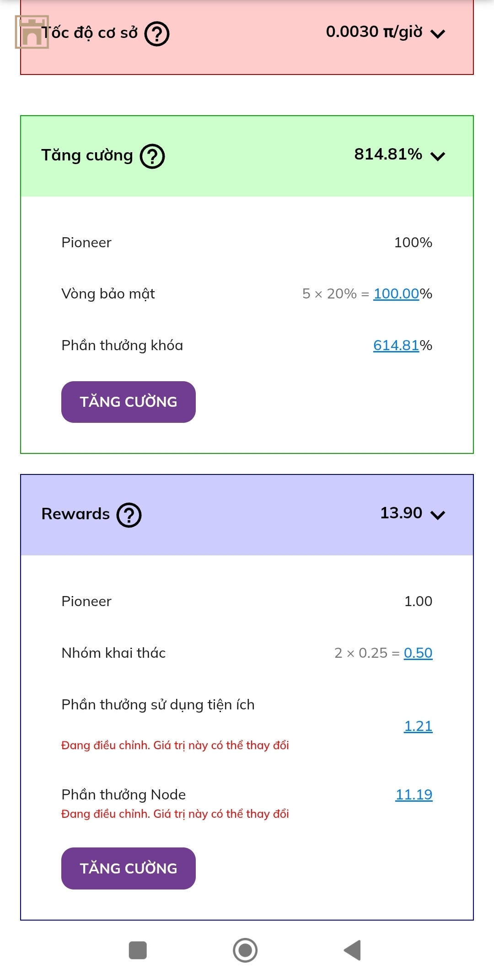Open the 11.19 Node reward link
The height and width of the screenshot is (980, 494).
click(414, 794)
